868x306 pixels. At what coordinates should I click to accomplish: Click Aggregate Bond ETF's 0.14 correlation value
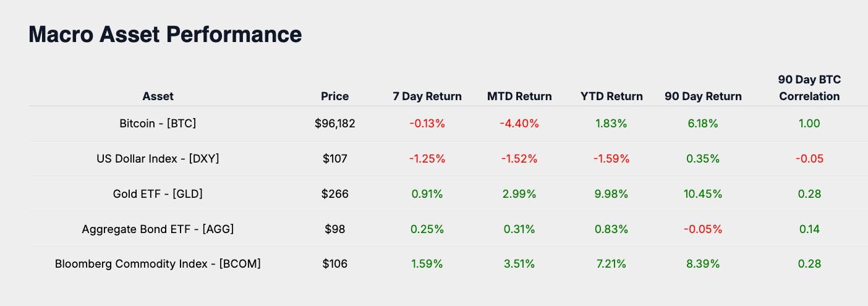(x=809, y=229)
